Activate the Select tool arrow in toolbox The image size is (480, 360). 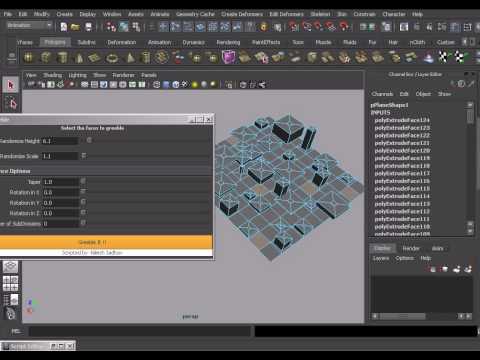click(11, 85)
